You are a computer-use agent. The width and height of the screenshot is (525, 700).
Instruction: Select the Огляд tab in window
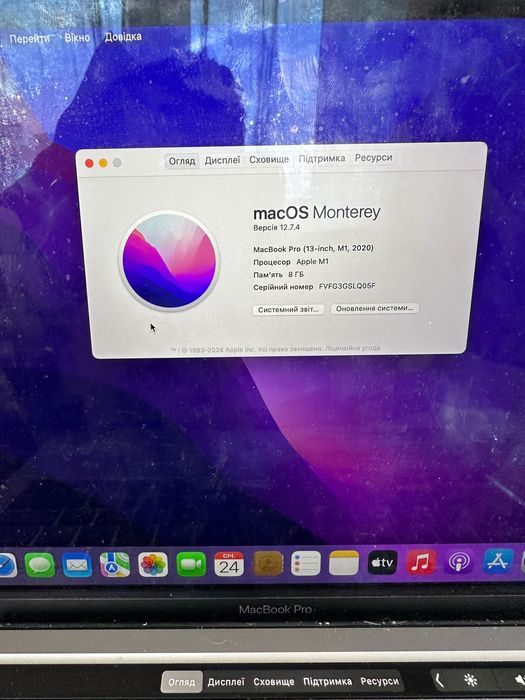point(182,161)
